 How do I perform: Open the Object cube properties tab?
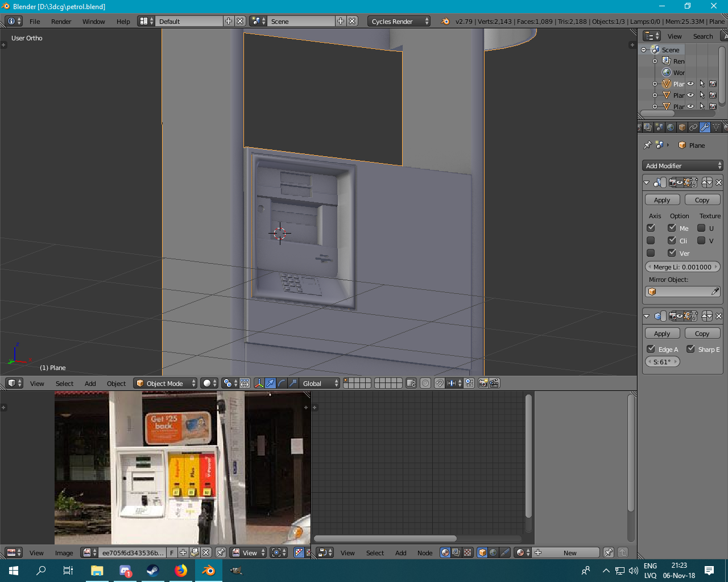682,127
